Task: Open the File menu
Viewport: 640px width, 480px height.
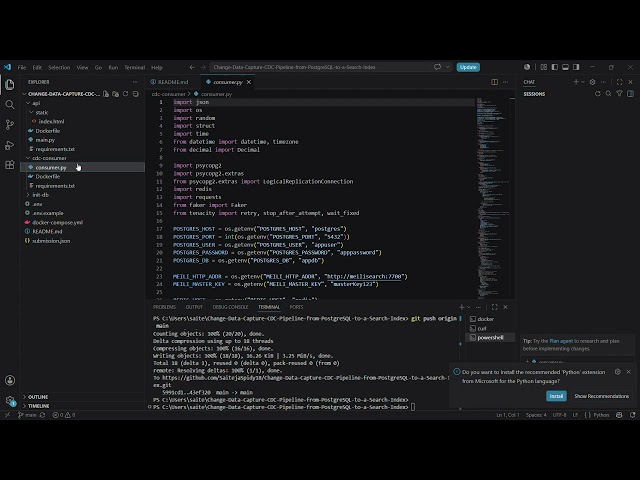Action: tap(22, 67)
